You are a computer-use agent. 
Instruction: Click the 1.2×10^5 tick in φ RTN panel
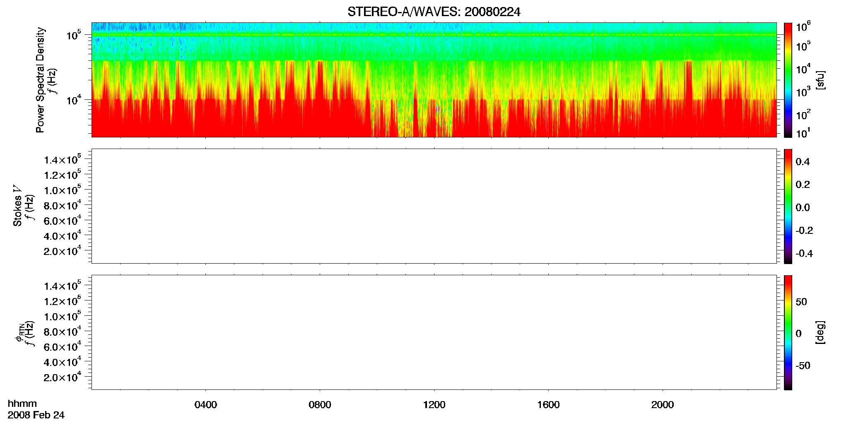coord(63,300)
